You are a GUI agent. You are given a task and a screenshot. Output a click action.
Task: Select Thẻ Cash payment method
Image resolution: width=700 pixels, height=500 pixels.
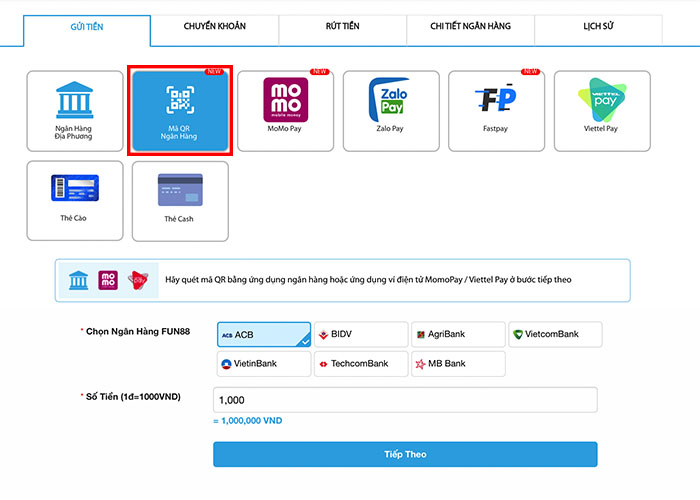point(180,201)
